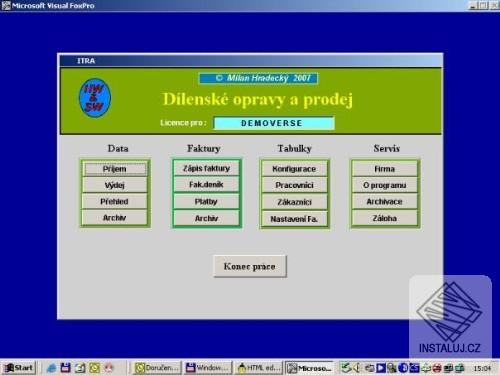The image size is (500, 375).
Task: Click the yellow-green square quick launch icon
Action: (94, 368)
